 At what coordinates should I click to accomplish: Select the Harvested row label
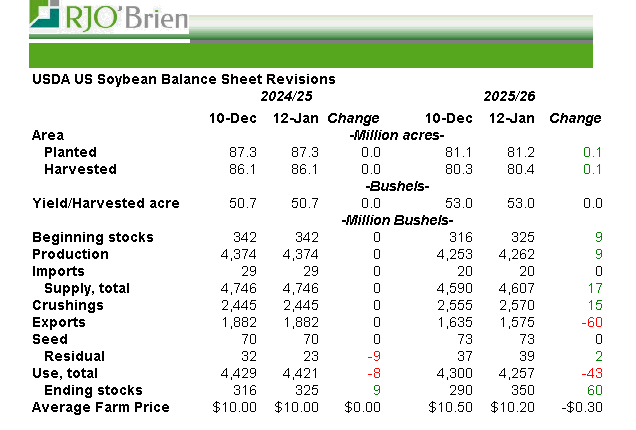click(x=79, y=169)
